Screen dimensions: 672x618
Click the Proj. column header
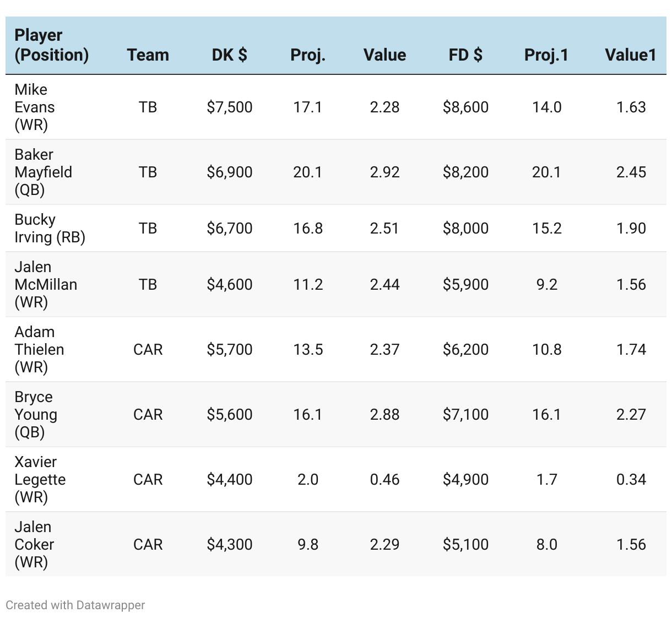tap(307, 55)
